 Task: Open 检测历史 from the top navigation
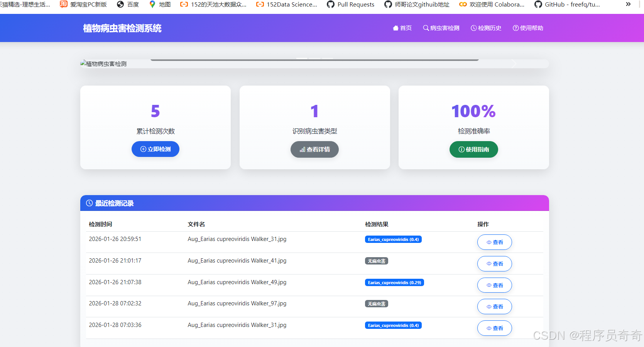coord(486,28)
